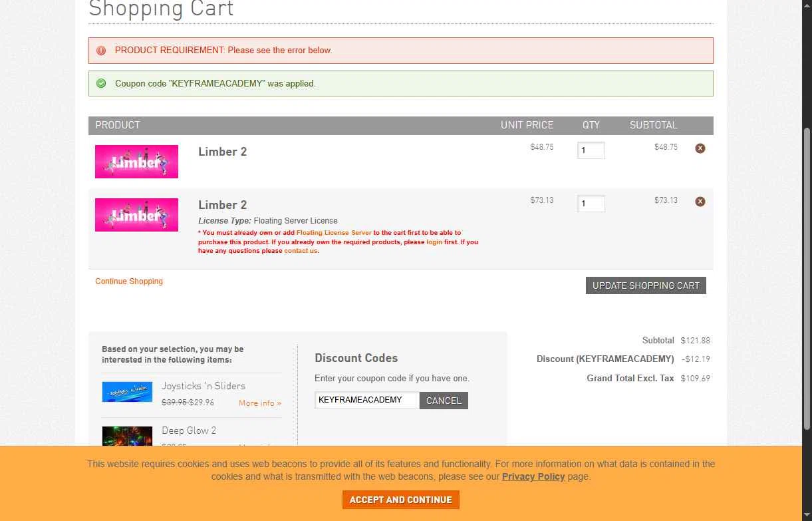Click the $48.75 unit price text
Image resolution: width=812 pixels, height=521 pixels.
pyautogui.click(x=542, y=147)
